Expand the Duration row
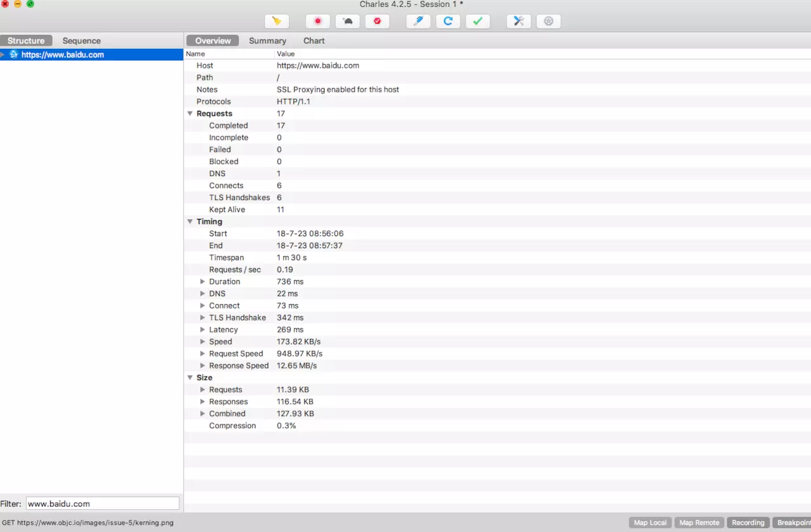 click(x=203, y=282)
